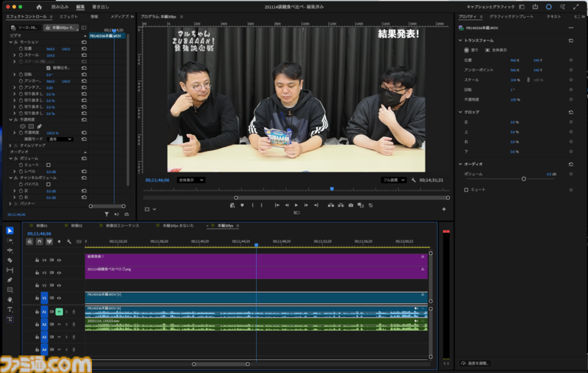Switch to the 書き出し workspace tab

click(x=100, y=7)
